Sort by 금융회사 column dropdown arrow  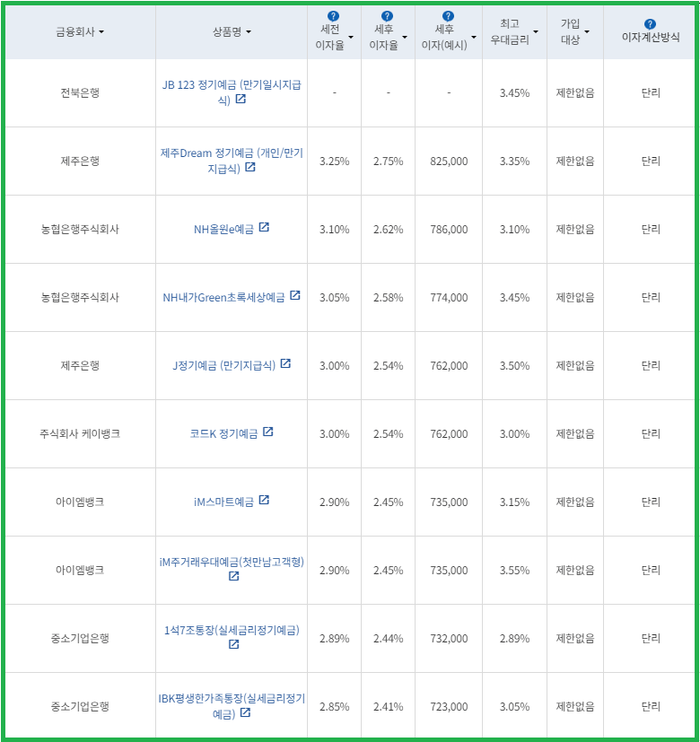pos(101,32)
